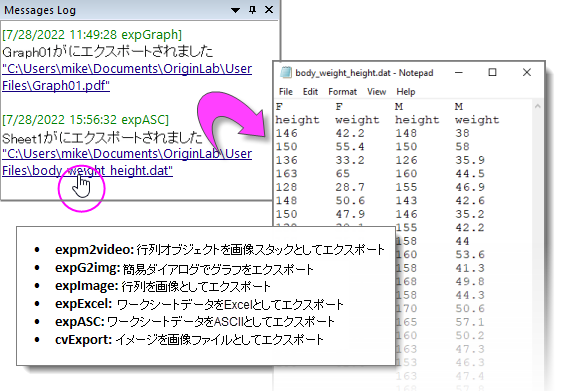Click the Notepad scrollbar up arrow
The image size is (565, 391).
(538, 106)
